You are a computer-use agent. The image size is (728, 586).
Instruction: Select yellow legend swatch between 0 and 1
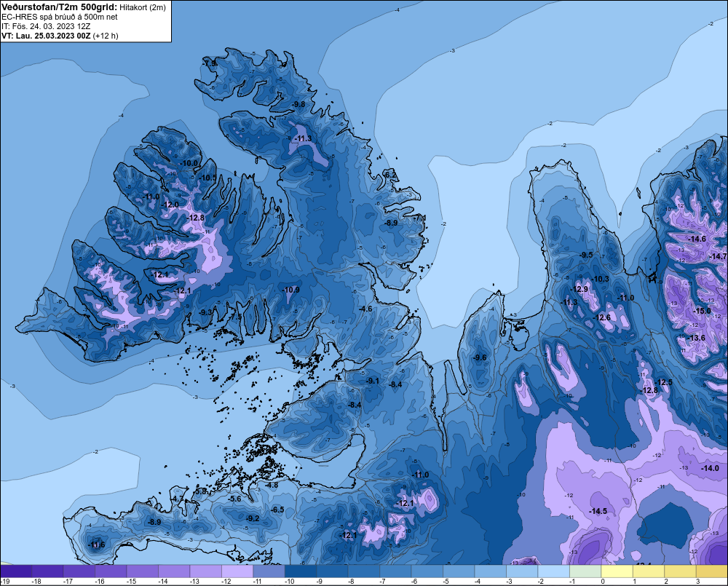pyautogui.click(x=617, y=571)
